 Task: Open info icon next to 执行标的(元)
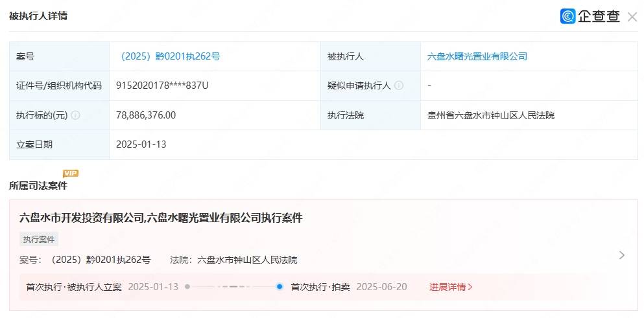(75, 115)
